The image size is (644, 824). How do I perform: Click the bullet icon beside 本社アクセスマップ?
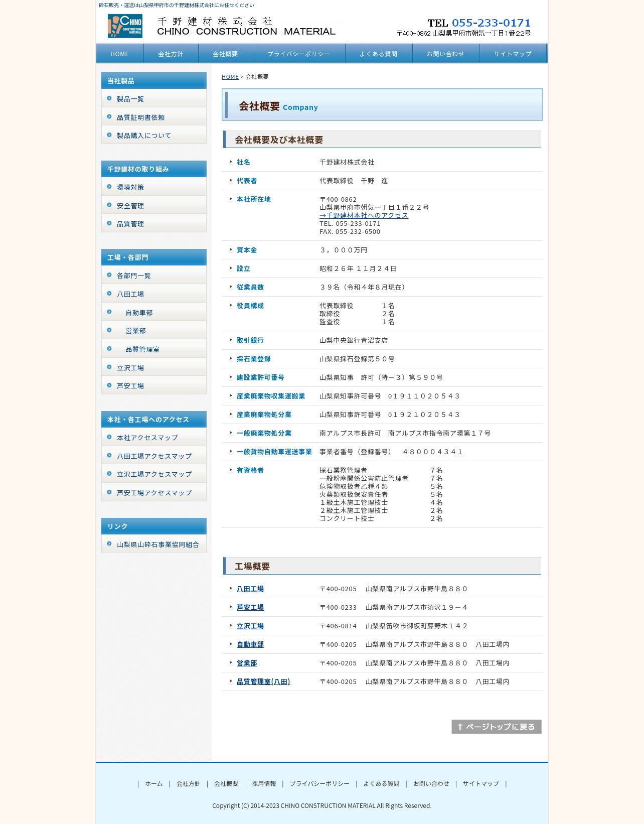point(109,437)
